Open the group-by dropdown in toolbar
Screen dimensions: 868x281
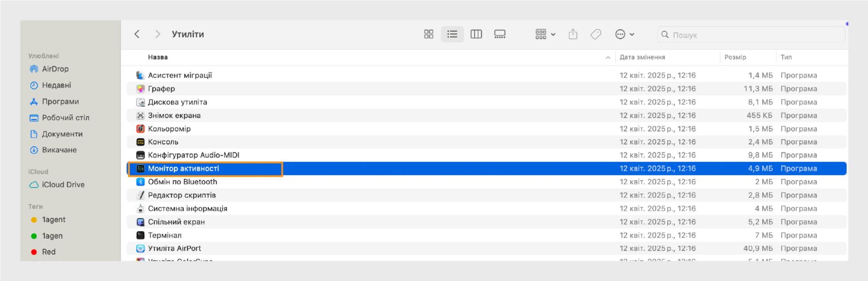545,34
